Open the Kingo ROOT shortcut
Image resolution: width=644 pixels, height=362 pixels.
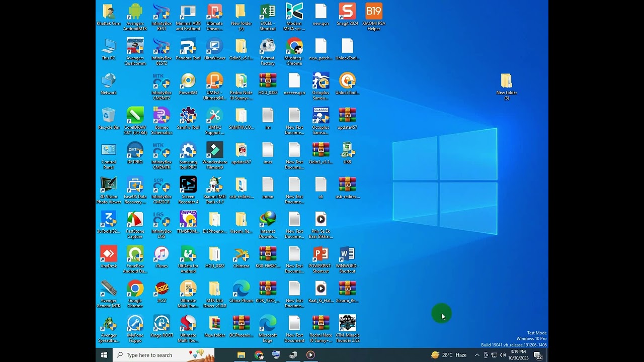(x=162, y=323)
